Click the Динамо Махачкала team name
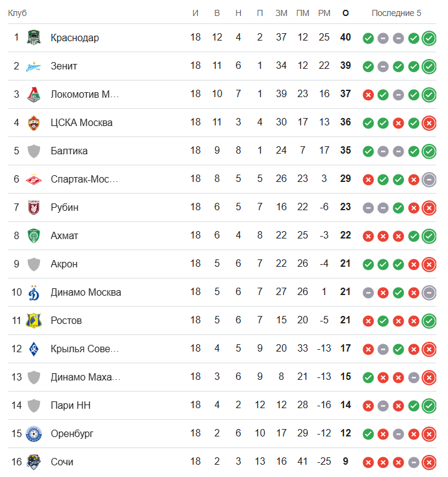 [x=85, y=377]
